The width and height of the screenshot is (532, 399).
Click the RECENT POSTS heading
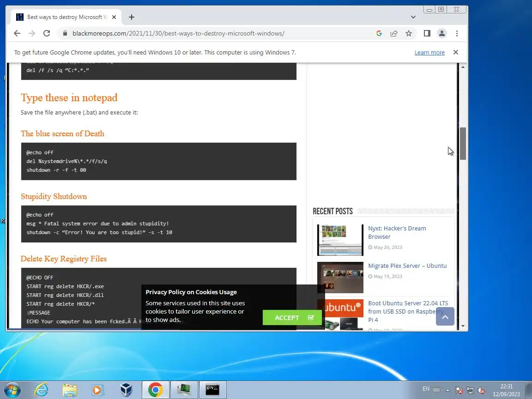[332, 212]
